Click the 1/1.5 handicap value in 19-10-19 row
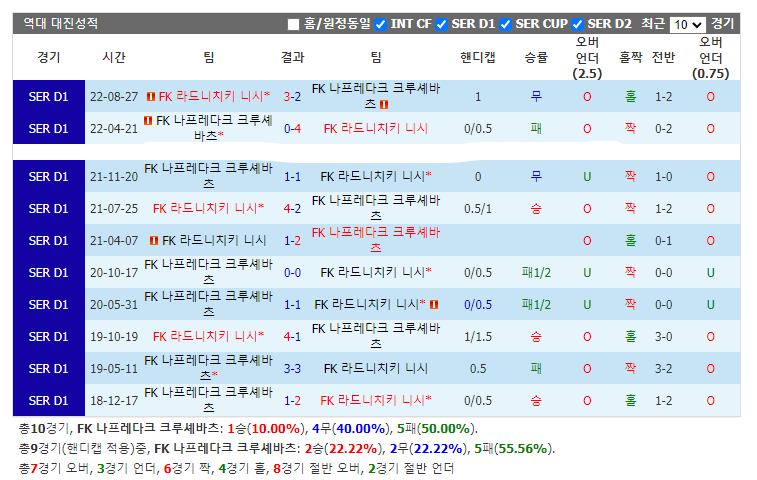Viewport: 757px width, 480px height. (478, 337)
